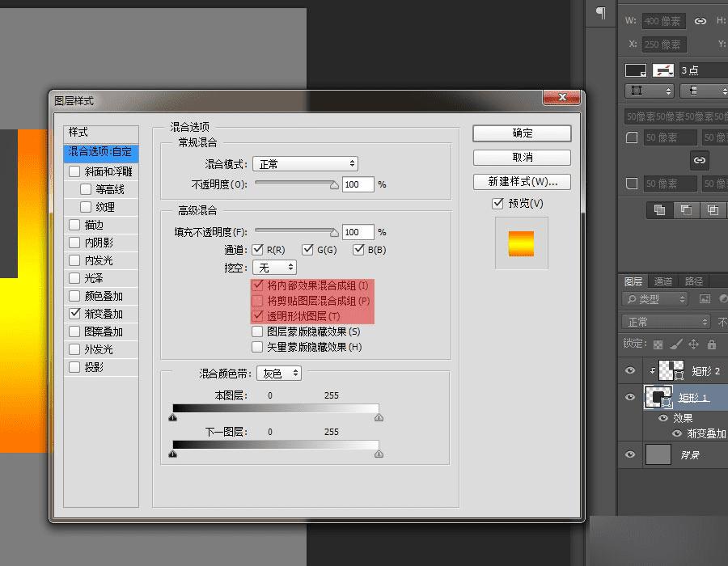Uncheck the 预览 (Preview) checkbox

(x=498, y=204)
